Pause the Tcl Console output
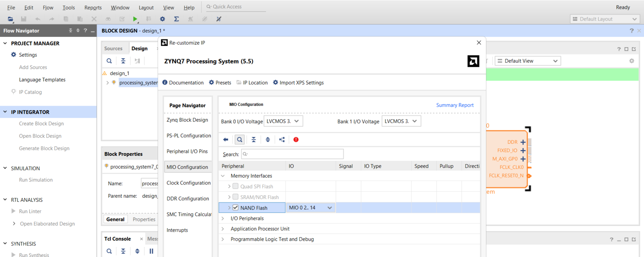The image size is (644, 257). [151, 251]
